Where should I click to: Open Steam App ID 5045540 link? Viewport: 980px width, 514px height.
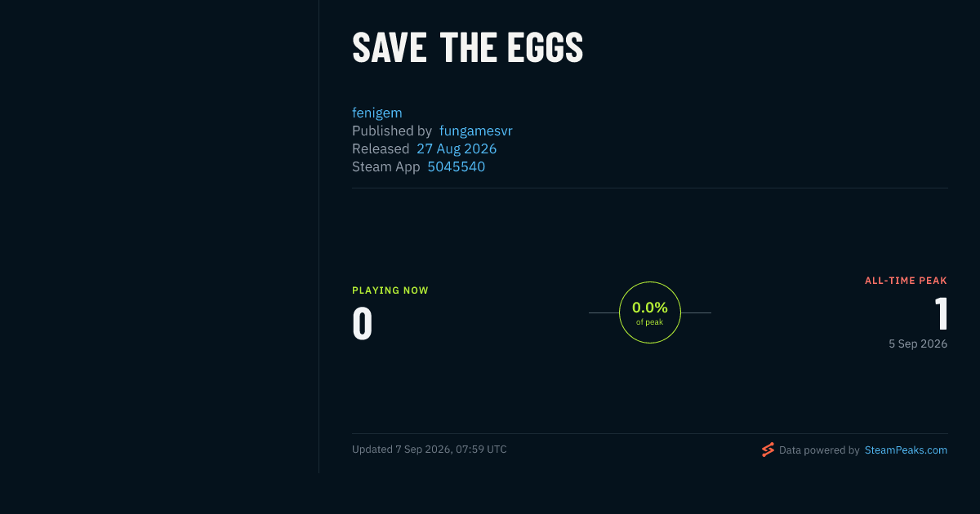457,166
